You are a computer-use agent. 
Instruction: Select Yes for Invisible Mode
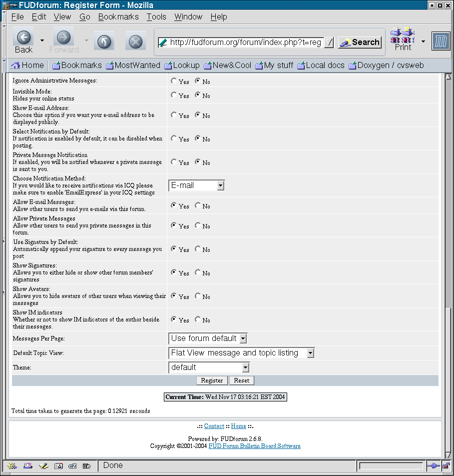[173, 94]
